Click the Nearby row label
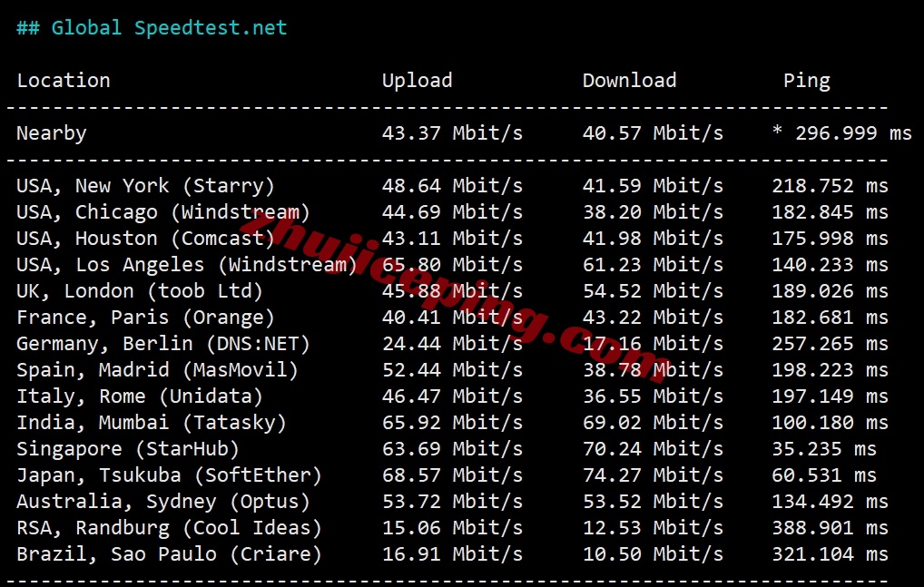 click(52, 133)
